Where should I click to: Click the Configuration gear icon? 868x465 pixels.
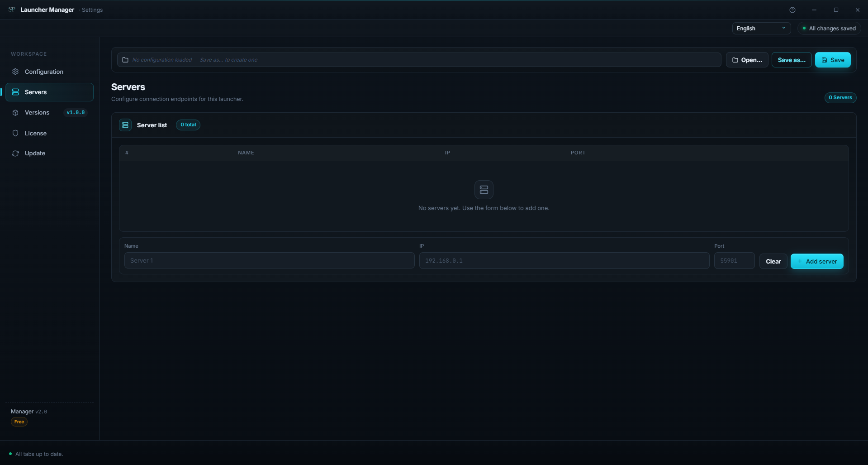(15, 72)
